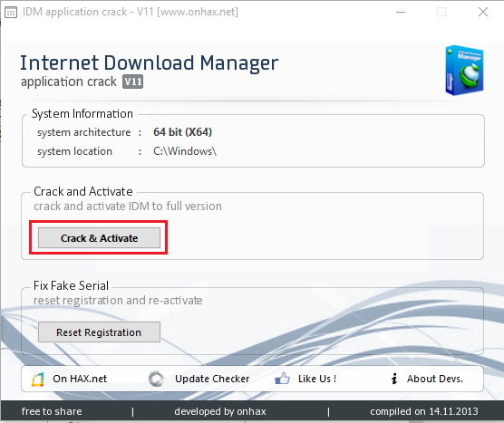Open the About Devs. label
Image resolution: width=504 pixels, height=423 pixels.
click(x=435, y=379)
